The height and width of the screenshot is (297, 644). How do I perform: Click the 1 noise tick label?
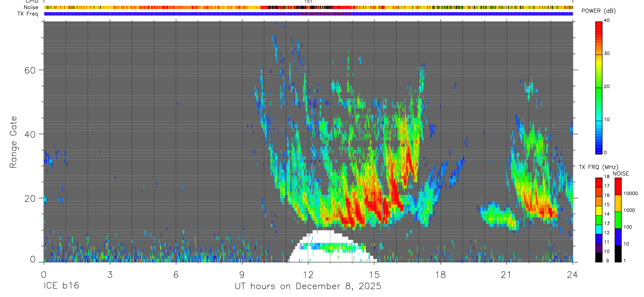coord(625,260)
